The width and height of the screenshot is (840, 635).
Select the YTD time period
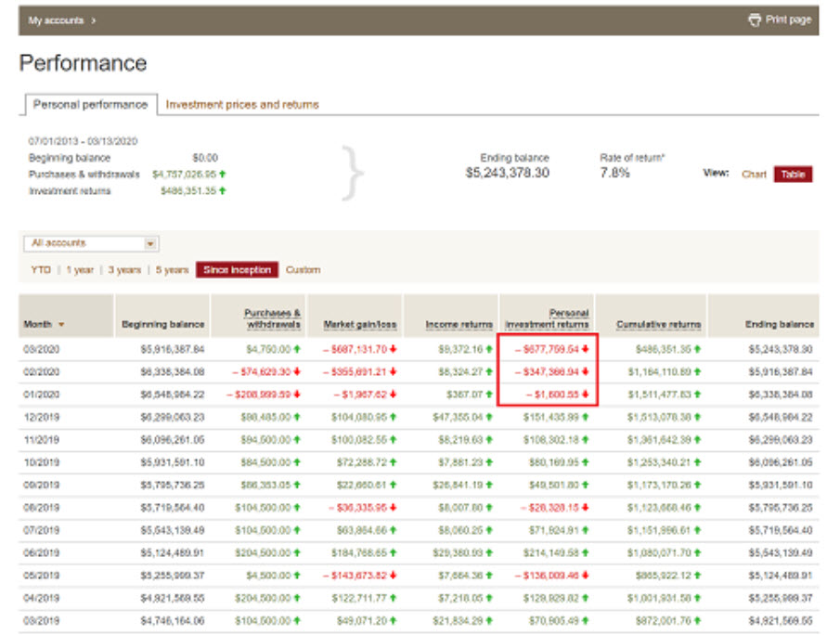point(40,270)
